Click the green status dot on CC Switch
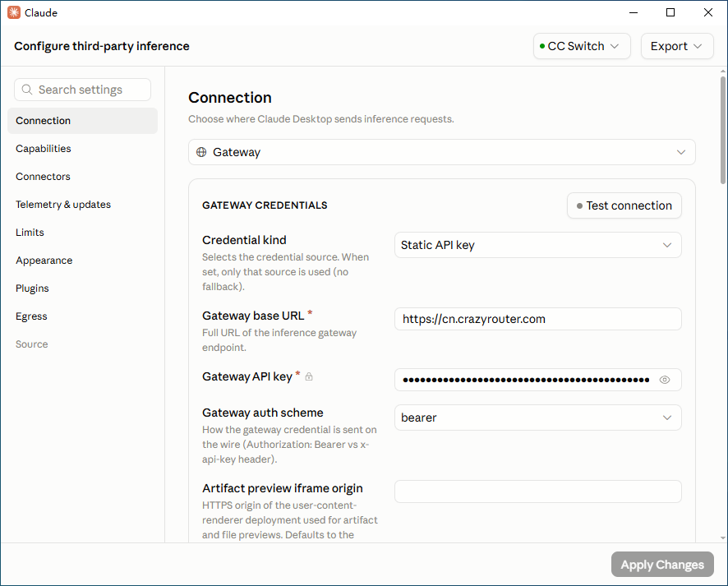 [541, 46]
